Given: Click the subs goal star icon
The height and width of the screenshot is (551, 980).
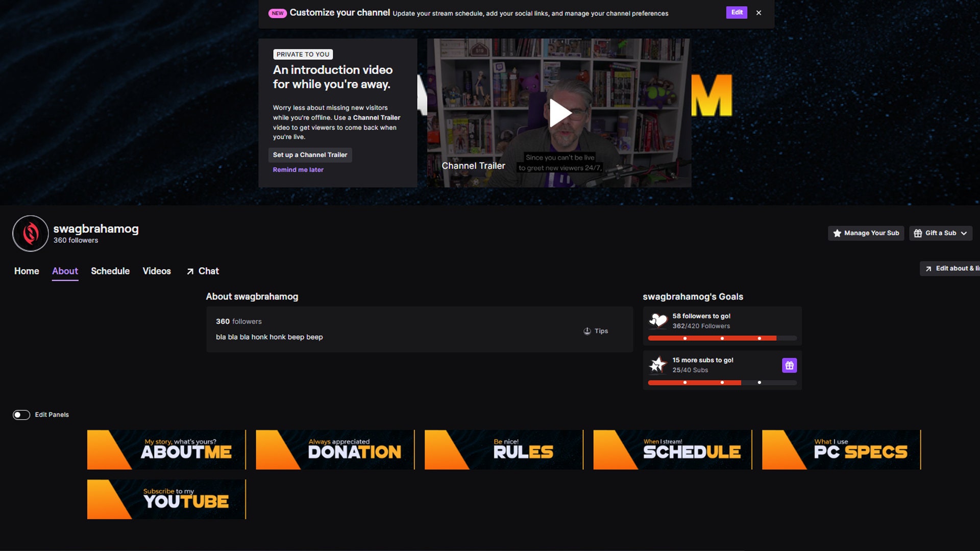Looking at the screenshot, I should point(658,365).
